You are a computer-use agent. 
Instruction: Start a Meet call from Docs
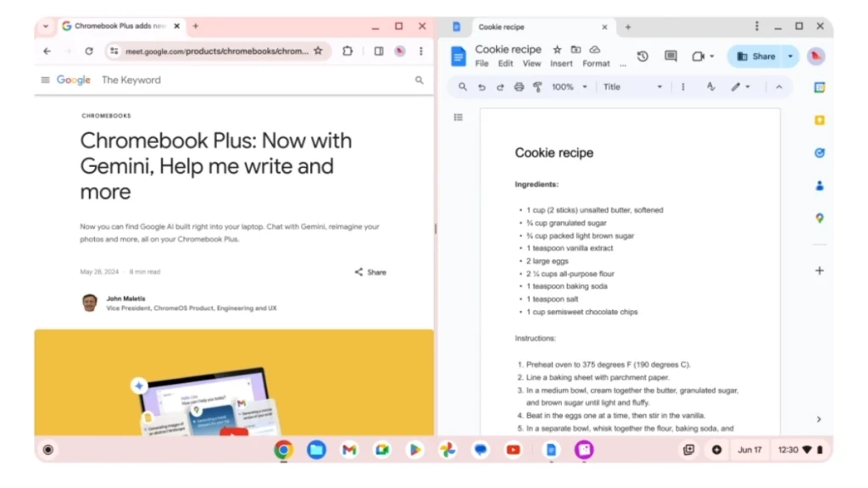click(698, 56)
